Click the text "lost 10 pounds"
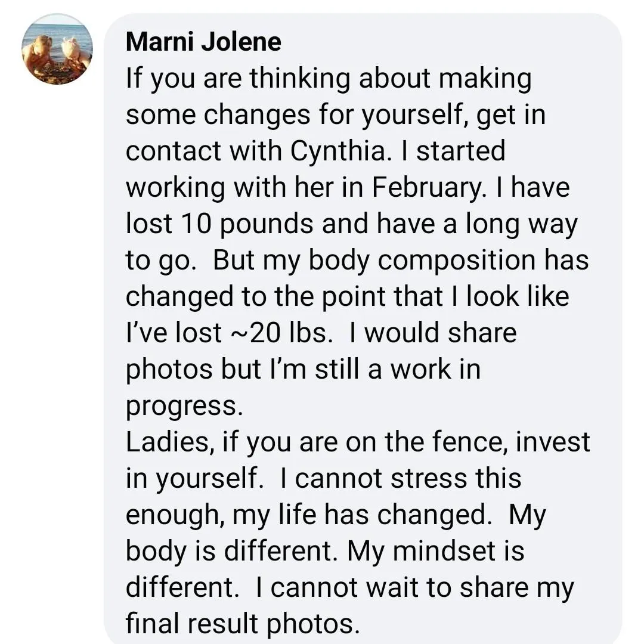644x644 pixels. pyautogui.click(x=220, y=225)
